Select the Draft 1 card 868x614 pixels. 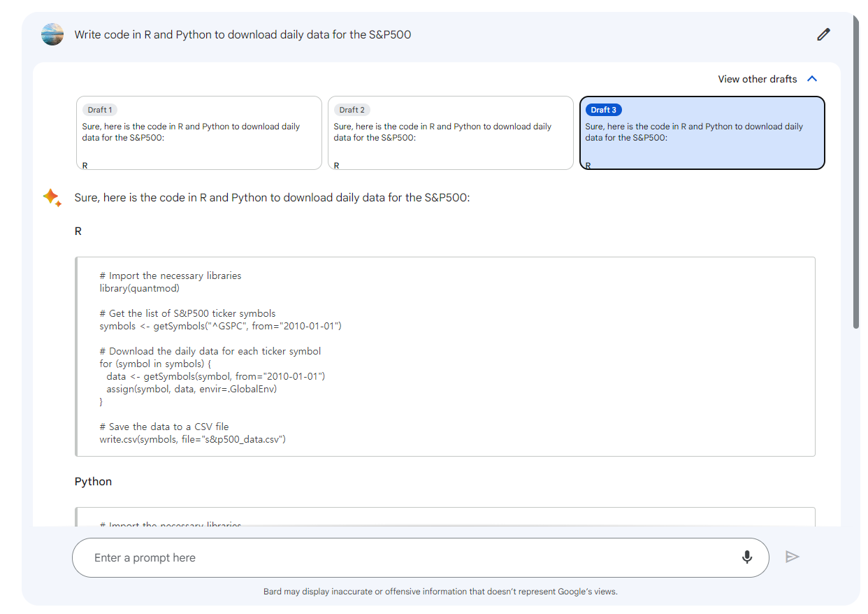point(199,133)
